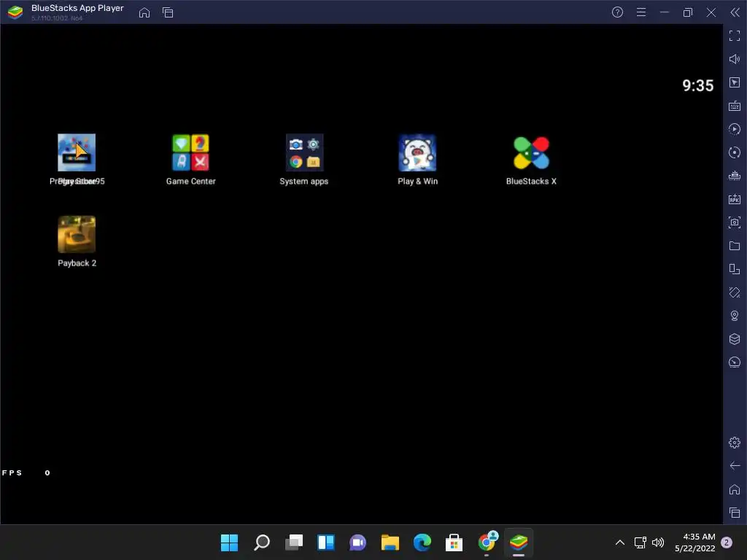Click the Android home icon in sidebar
This screenshot has height=560, width=747.
[x=735, y=489]
